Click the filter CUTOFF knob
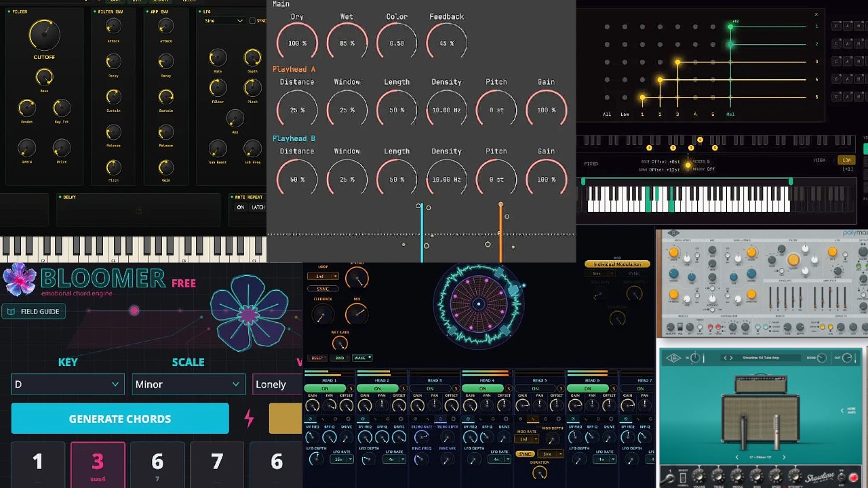Viewport: 868px width, 488px height. (x=44, y=34)
